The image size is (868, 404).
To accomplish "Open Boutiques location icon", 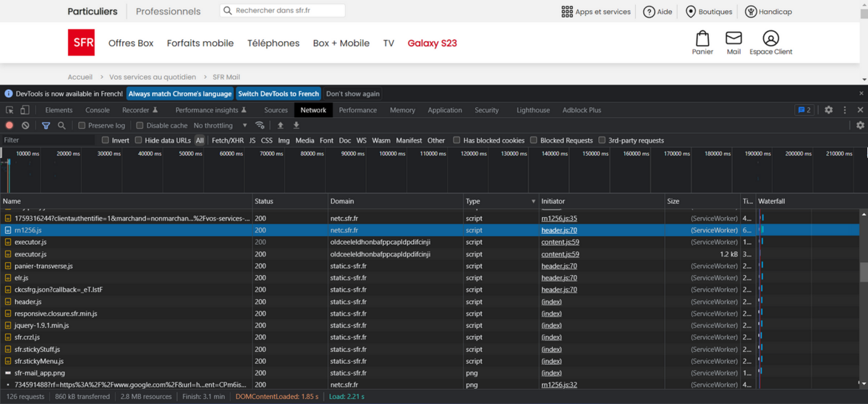I will [x=690, y=12].
